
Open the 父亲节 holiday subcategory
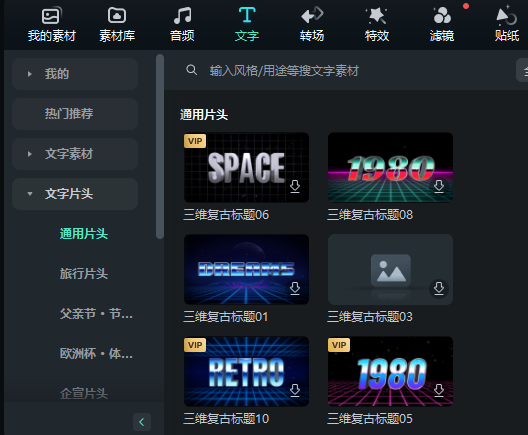tap(96, 314)
